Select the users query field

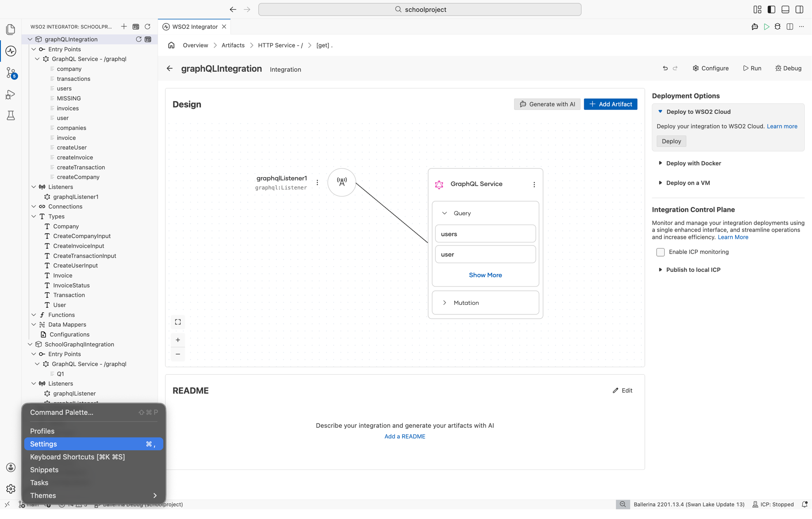(x=486, y=234)
